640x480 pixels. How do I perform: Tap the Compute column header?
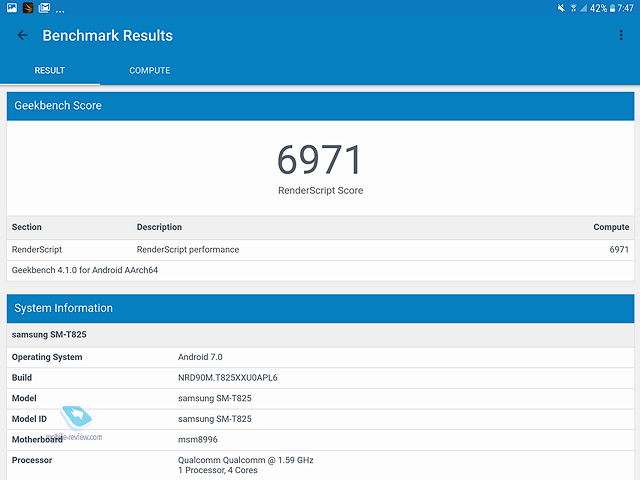(611, 227)
